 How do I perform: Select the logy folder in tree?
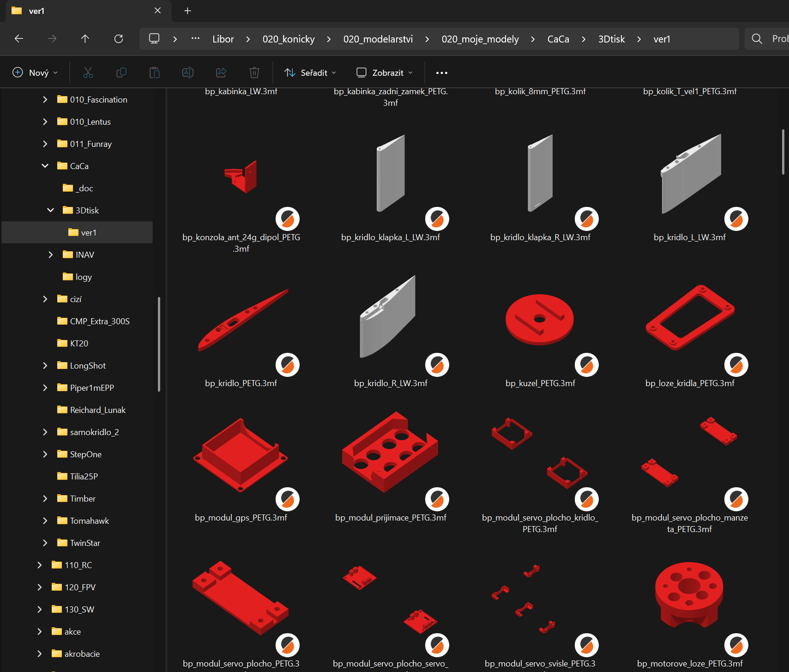tap(78, 277)
